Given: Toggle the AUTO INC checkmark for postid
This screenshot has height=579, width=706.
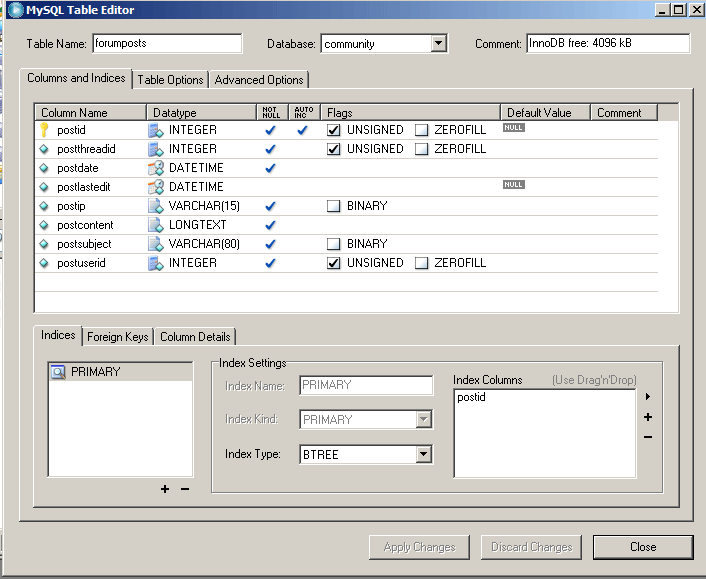Looking at the screenshot, I should click(x=302, y=130).
